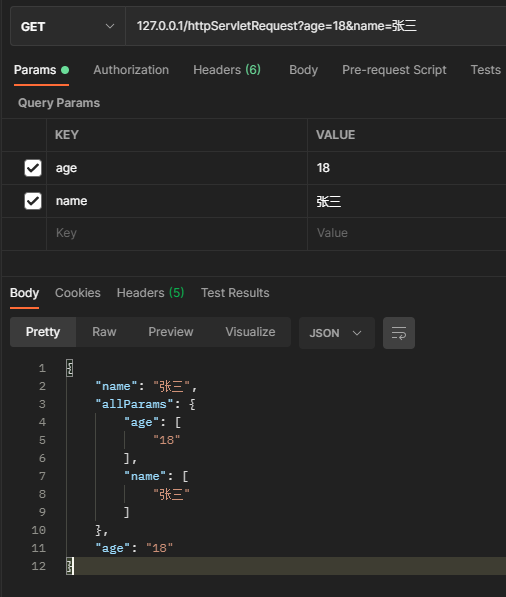Switch to Raw response view

[x=104, y=332]
